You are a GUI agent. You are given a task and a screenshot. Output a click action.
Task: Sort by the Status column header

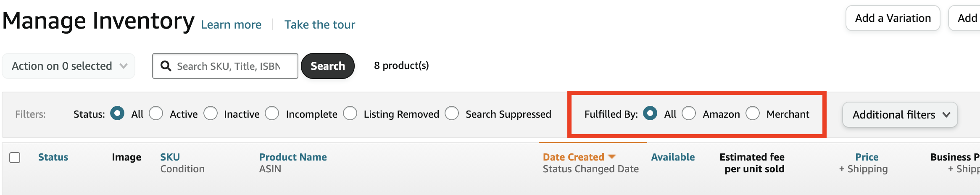pos(53,157)
